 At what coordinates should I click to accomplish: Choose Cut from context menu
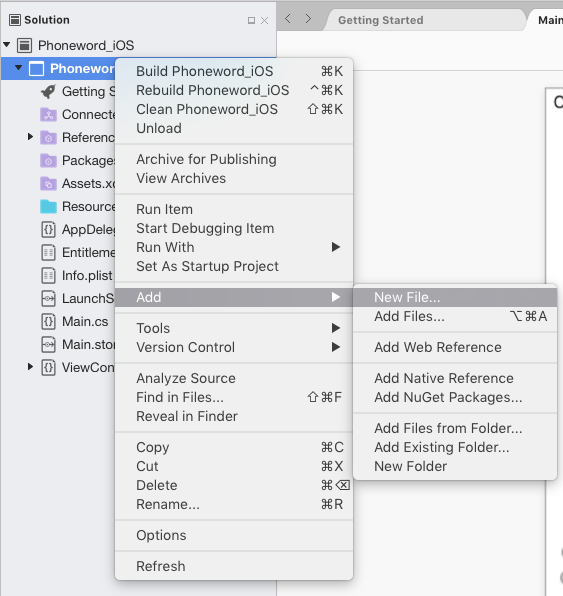[x=234, y=466]
